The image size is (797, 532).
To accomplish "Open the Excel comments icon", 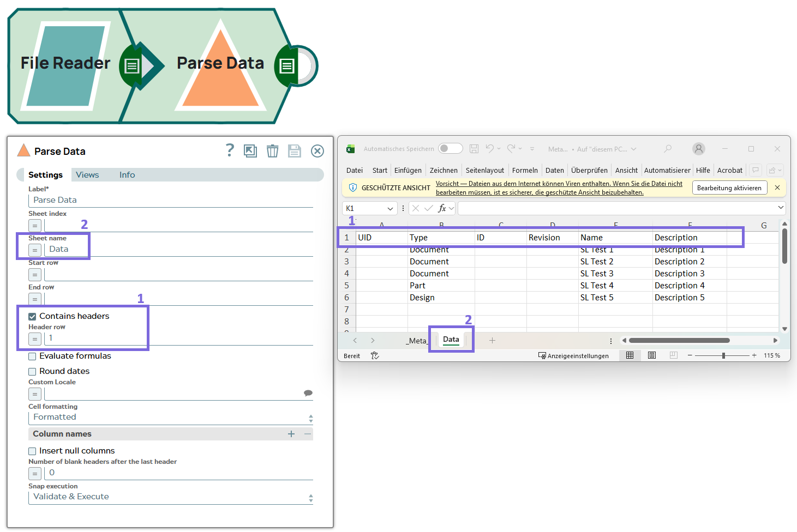I will [x=756, y=170].
